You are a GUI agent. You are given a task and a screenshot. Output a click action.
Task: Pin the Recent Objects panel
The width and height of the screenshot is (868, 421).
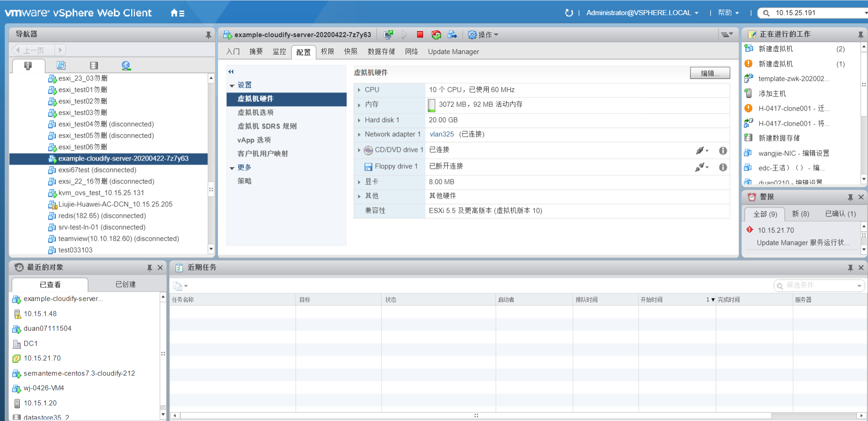(150, 268)
